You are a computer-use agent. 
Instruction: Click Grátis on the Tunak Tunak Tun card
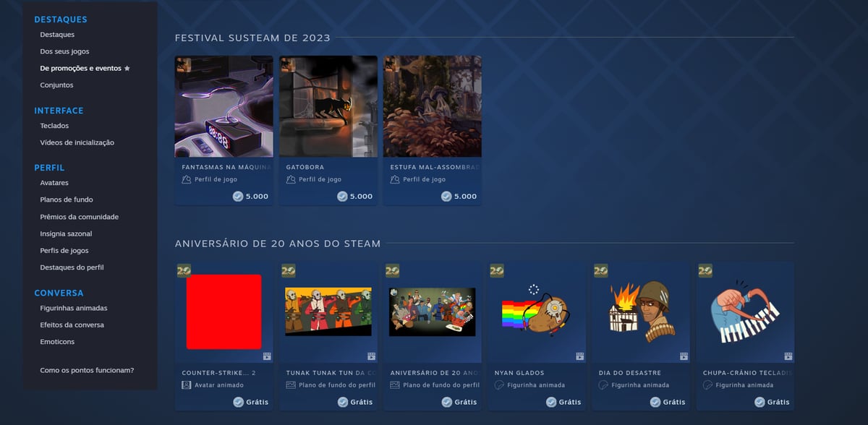click(362, 402)
